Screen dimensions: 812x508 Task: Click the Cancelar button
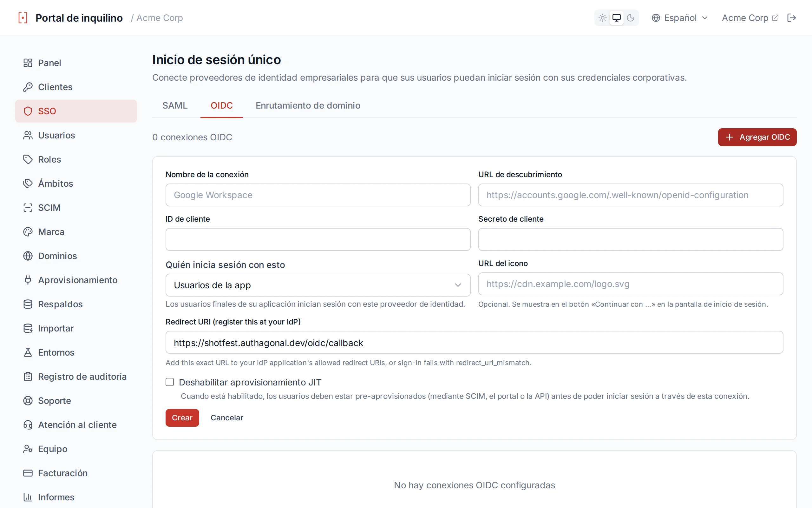pos(227,418)
